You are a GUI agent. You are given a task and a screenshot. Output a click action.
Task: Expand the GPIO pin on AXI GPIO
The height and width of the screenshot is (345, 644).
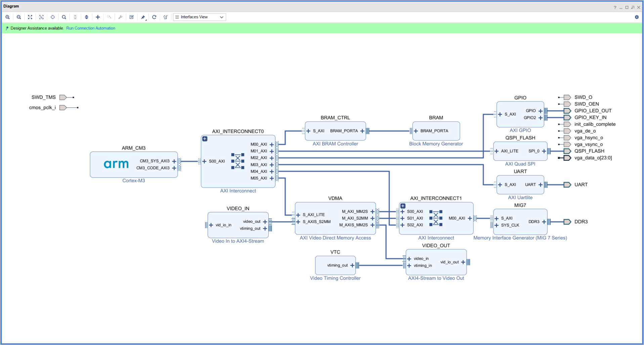click(x=541, y=111)
